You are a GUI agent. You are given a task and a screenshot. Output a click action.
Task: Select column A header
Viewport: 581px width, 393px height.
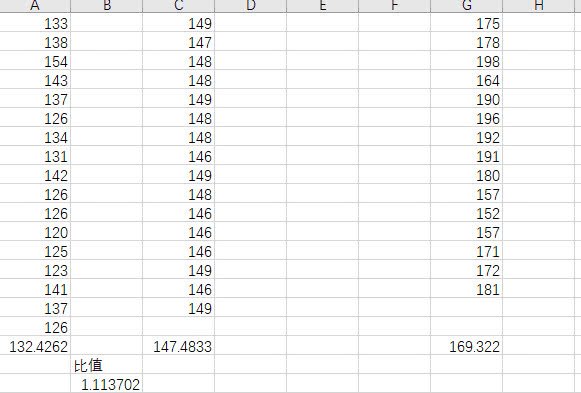[35, 6]
